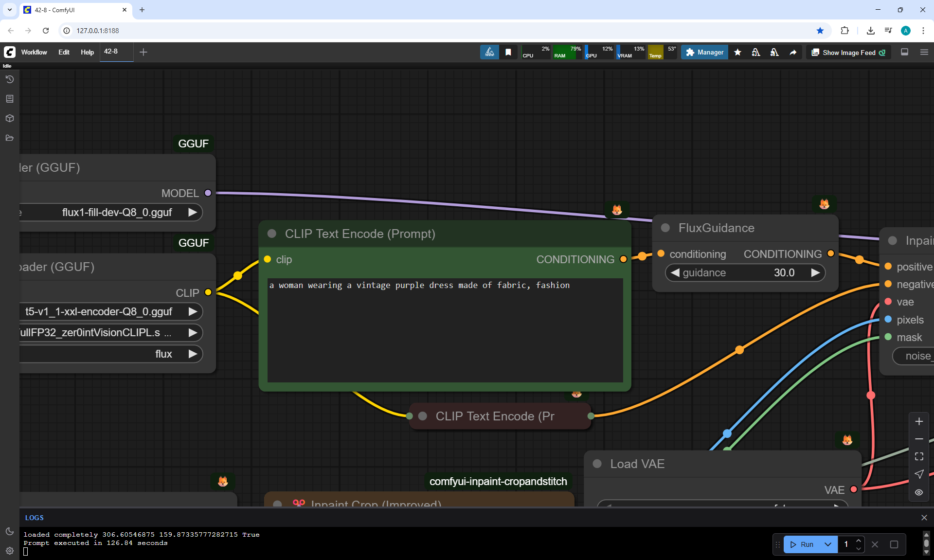Click the fit view icon on canvas

pyautogui.click(x=919, y=456)
